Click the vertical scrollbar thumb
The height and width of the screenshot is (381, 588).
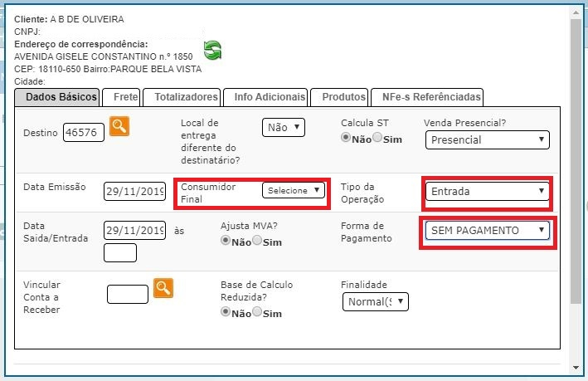point(576,161)
